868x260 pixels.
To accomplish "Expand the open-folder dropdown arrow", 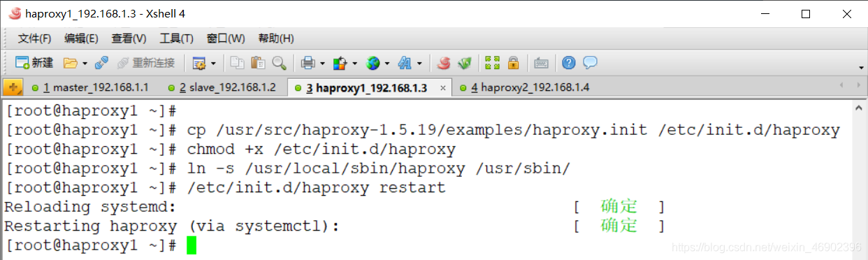I will pos(85,64).
